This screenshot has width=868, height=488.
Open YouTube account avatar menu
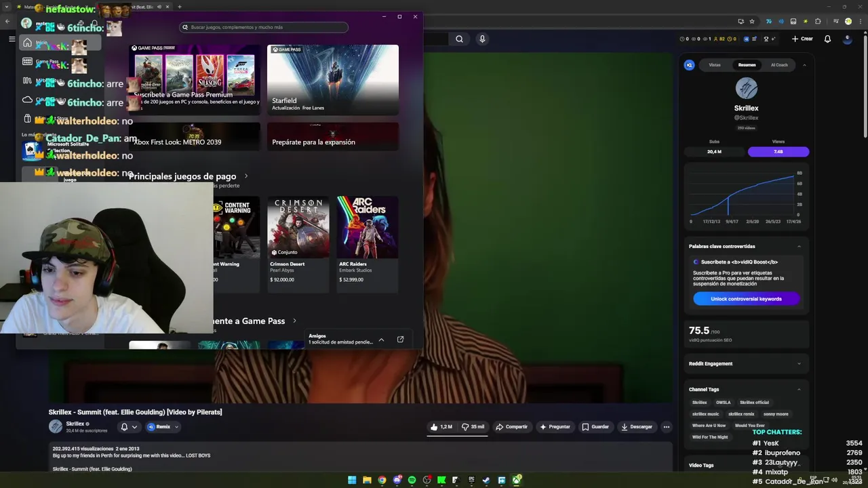848,39
